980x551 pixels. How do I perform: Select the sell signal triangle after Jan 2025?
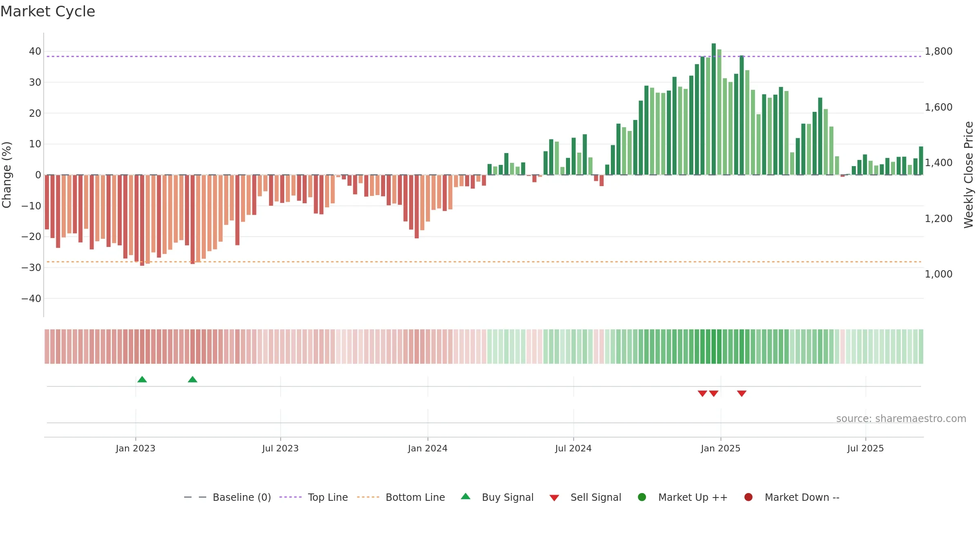click(x=742, y=393)
